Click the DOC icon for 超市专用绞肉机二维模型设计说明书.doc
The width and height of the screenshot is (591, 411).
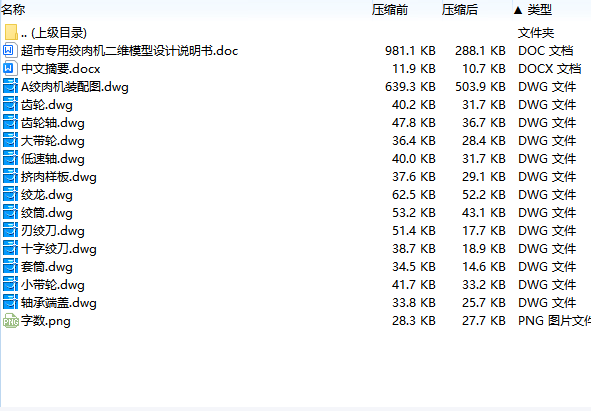click(10, 51)
